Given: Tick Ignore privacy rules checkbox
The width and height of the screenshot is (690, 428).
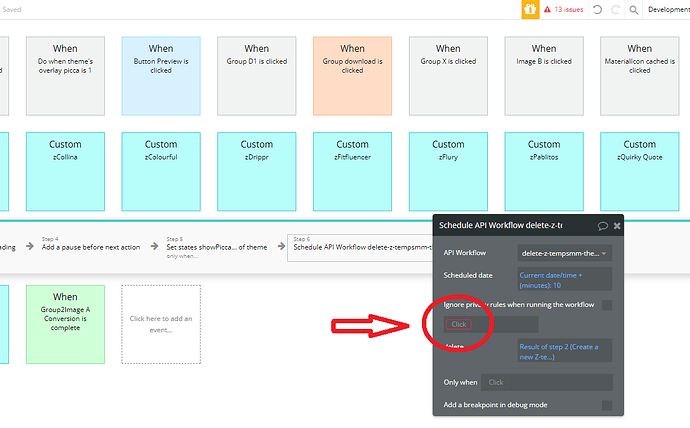Looking at the screenshot, I should click(x=607, y=305).
